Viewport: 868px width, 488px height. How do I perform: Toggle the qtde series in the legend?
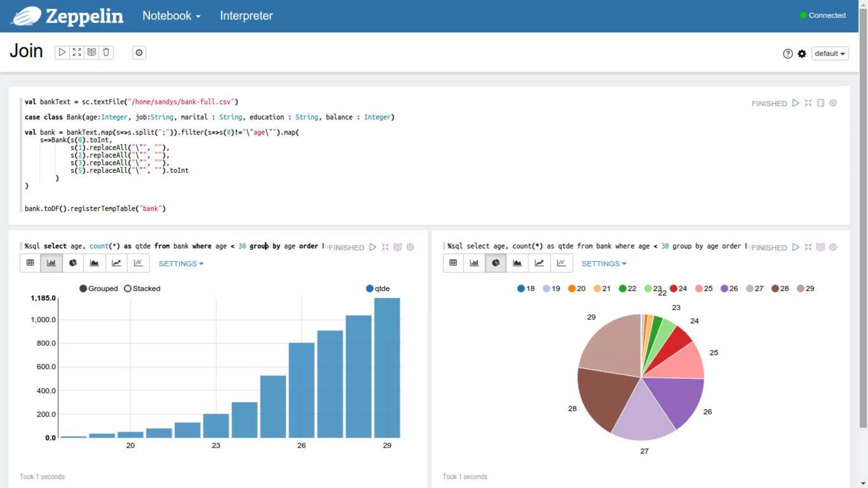[370, 288]
